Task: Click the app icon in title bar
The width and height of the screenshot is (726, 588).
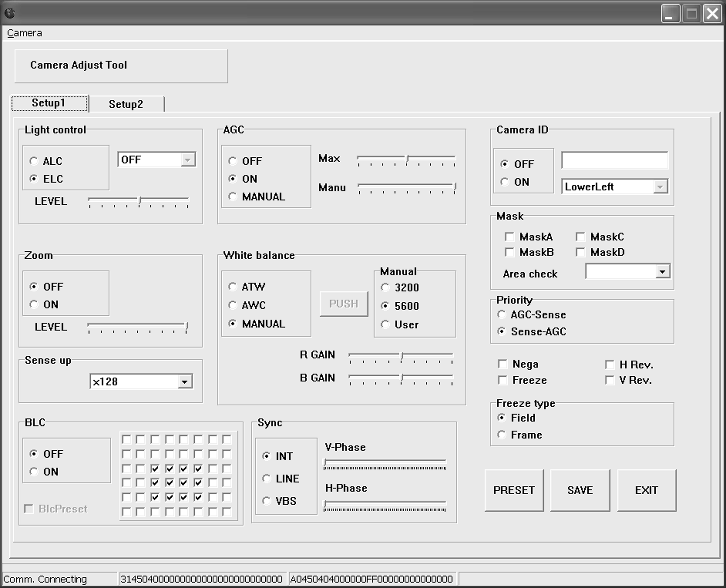Action: coord(10,13)
